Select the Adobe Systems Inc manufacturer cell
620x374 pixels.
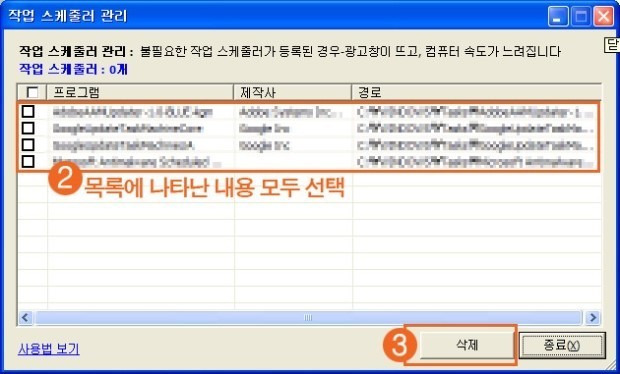293,113
